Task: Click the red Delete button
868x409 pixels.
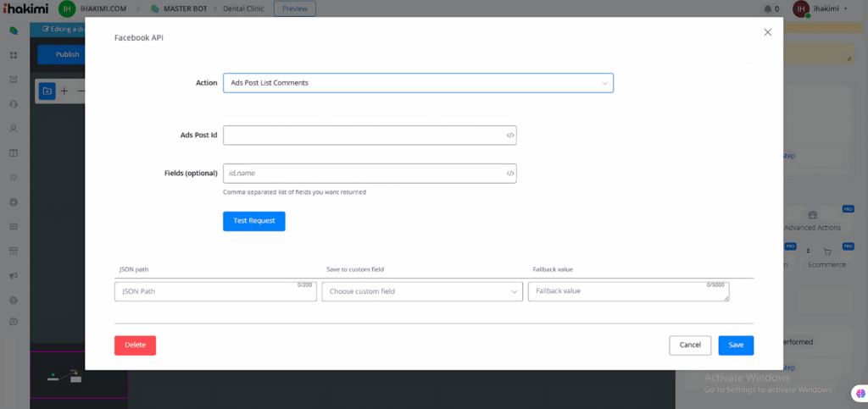Action: (135, 345)
